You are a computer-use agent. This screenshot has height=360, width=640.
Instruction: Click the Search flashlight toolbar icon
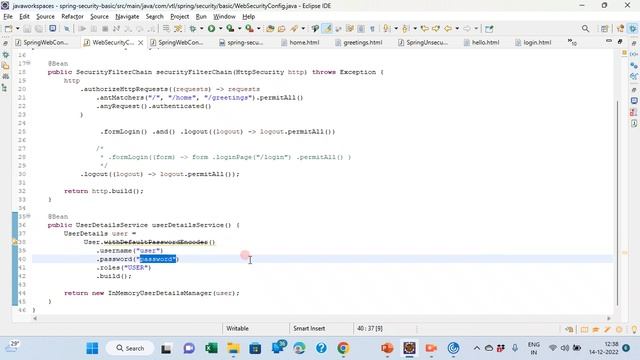pyautogui.click(x=294, y=29)
